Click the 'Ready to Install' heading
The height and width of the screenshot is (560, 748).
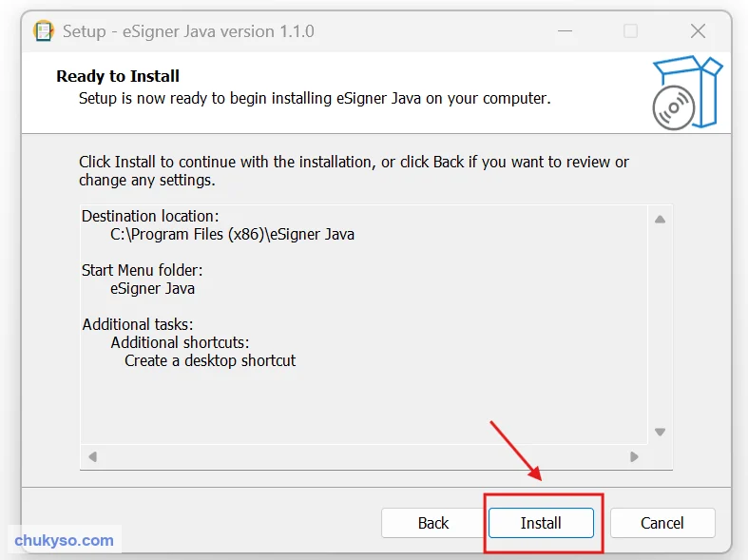point(118,76)
